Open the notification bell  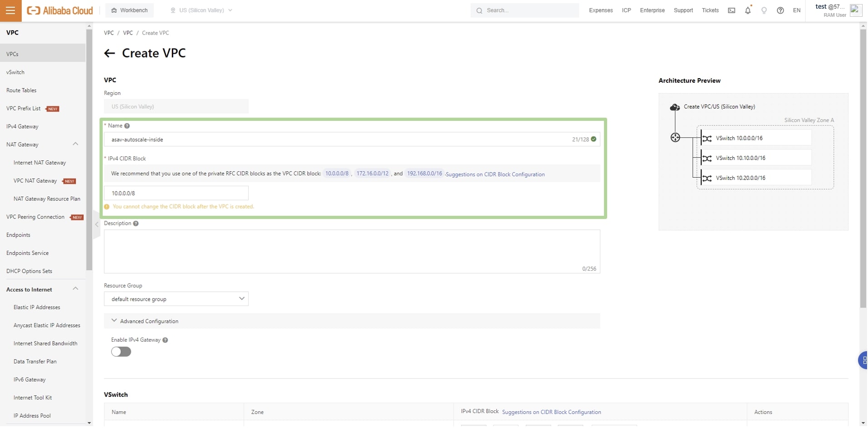tap(747, 10)
